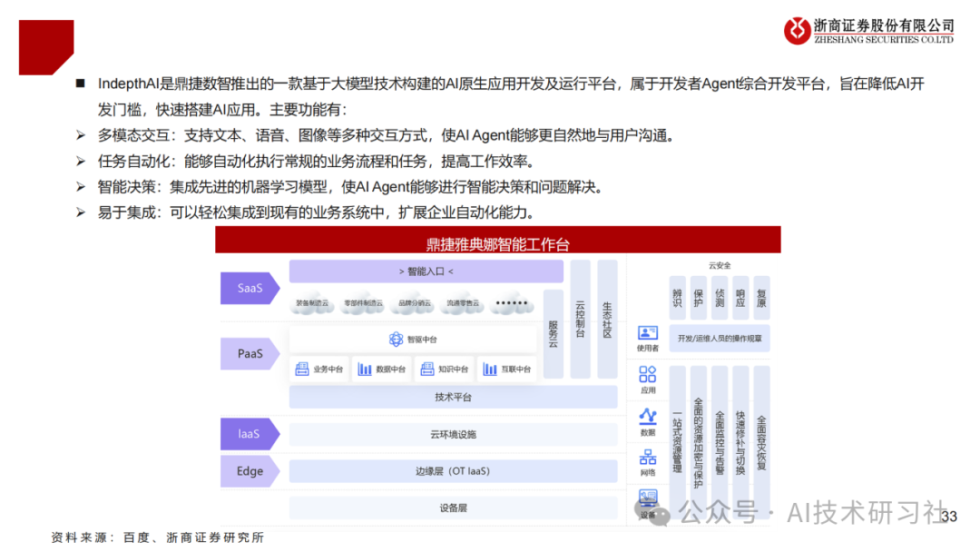This screenshot has height=552, width=980.
Task: Click the 应用 grid icon
Action: 648,374
